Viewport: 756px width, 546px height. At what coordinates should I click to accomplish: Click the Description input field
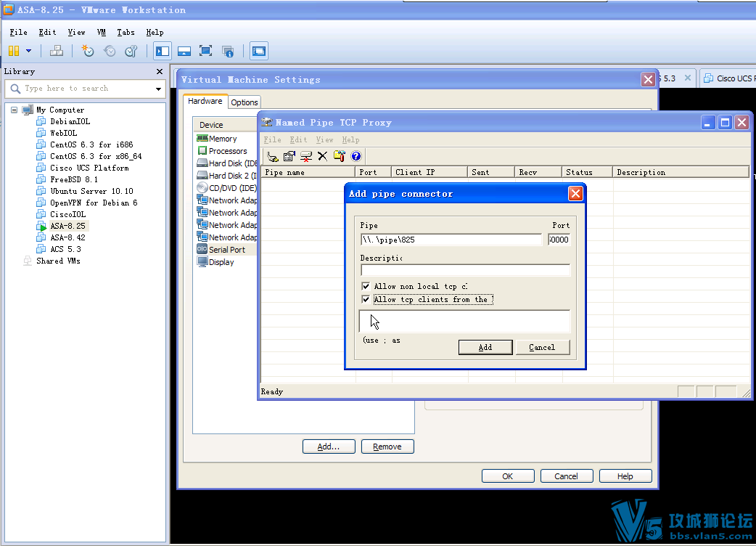click(x=465, y=270)
